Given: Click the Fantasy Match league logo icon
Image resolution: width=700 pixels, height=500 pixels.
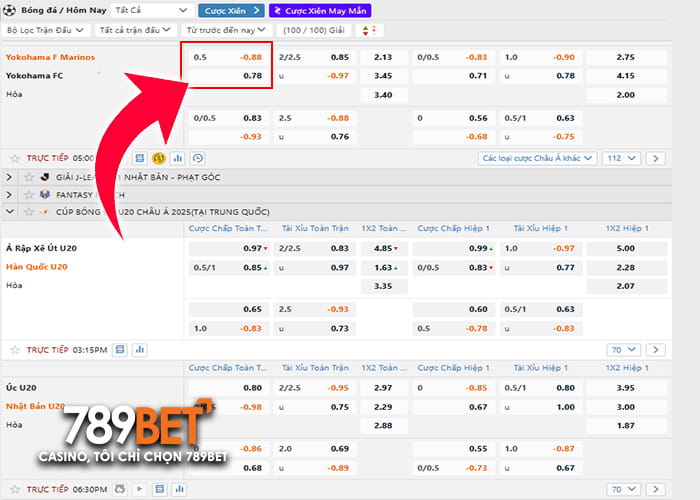Looking at the screenshot, I should coord(45,195).
